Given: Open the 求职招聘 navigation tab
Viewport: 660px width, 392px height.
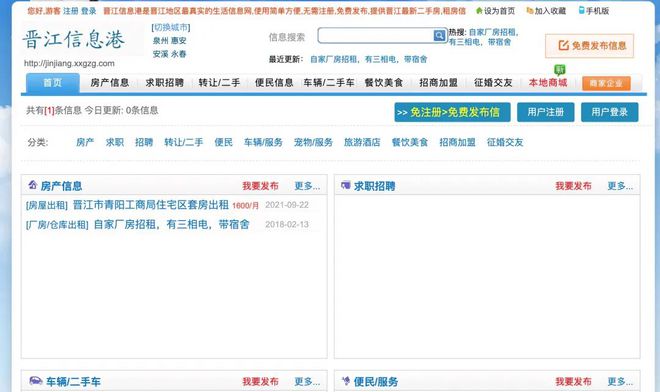Looking at the screenshot, I should (165, 83).
